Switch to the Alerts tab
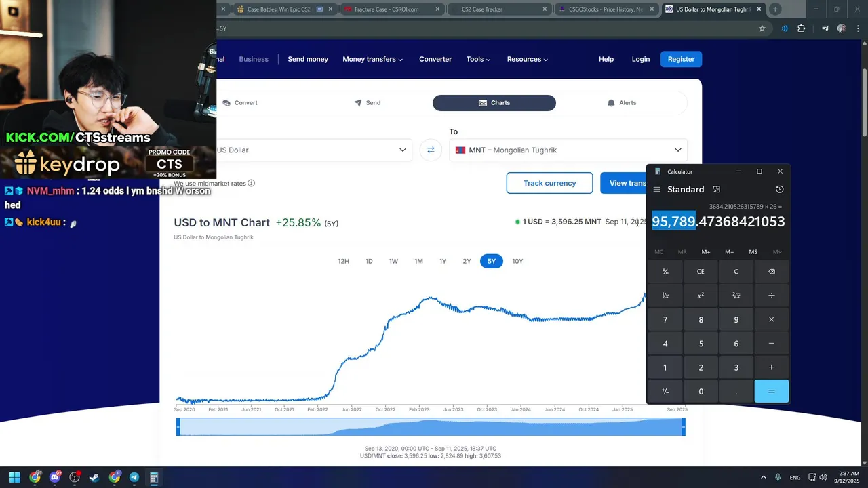 622,103
